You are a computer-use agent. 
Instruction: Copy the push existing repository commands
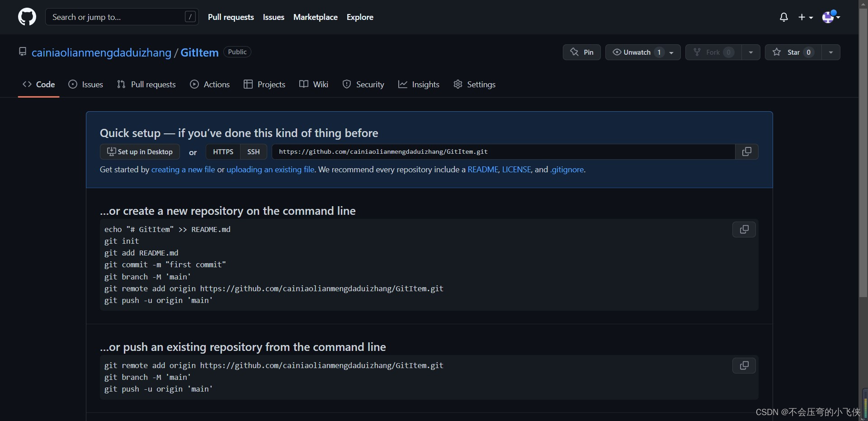744,365
